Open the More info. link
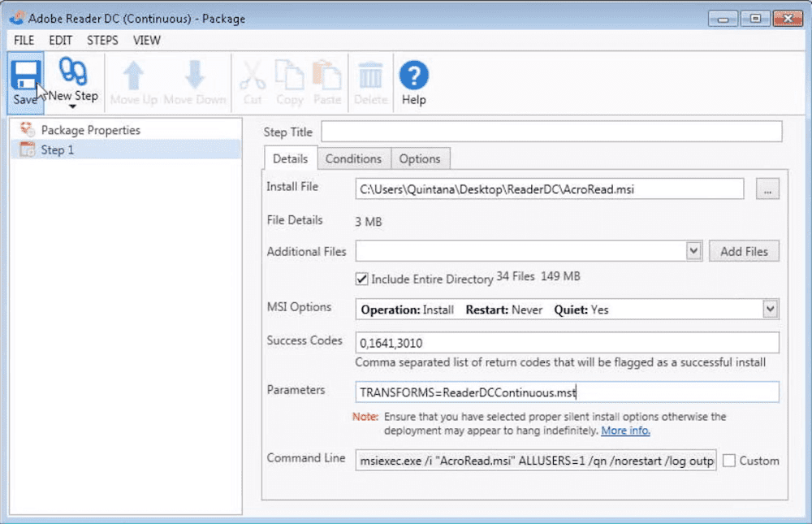The image size is (812, 524). tap(625, 431)
